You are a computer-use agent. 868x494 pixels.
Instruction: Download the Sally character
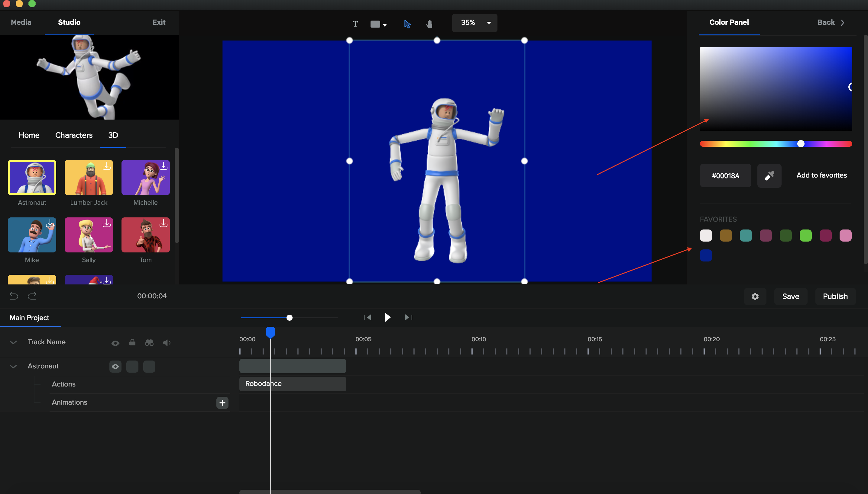tap(107, 223)
